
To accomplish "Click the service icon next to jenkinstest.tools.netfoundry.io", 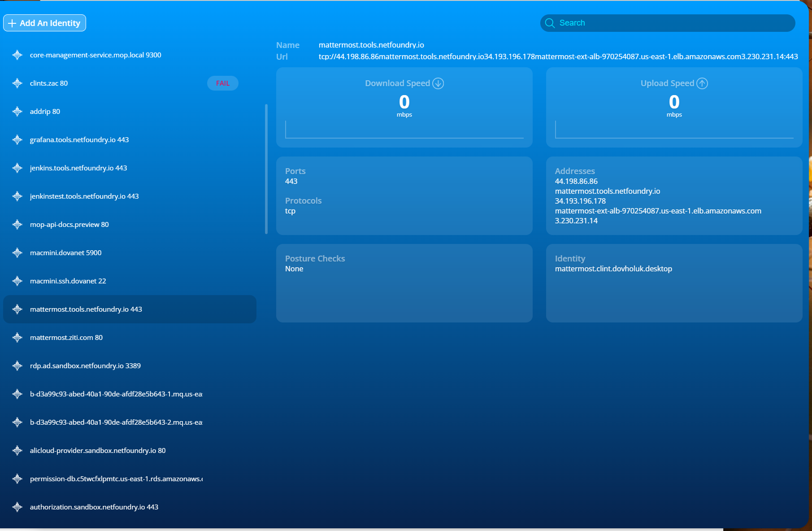I will (x=17, y=196).
